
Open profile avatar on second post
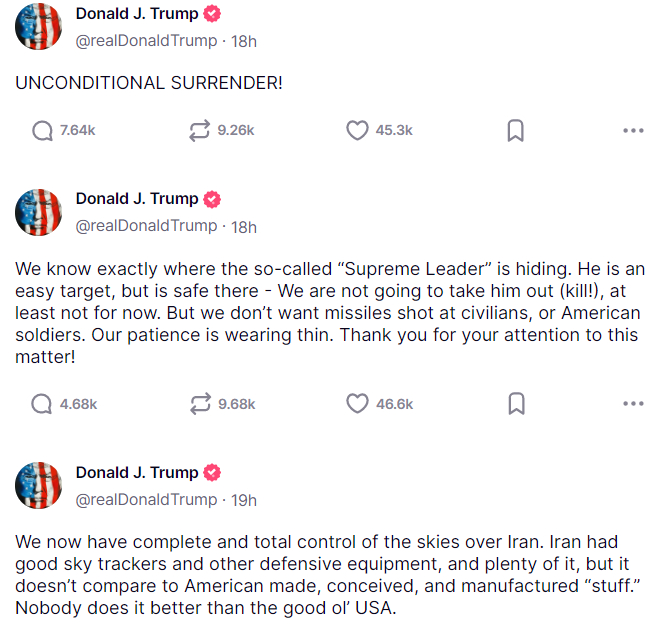[x=39, y=212]
